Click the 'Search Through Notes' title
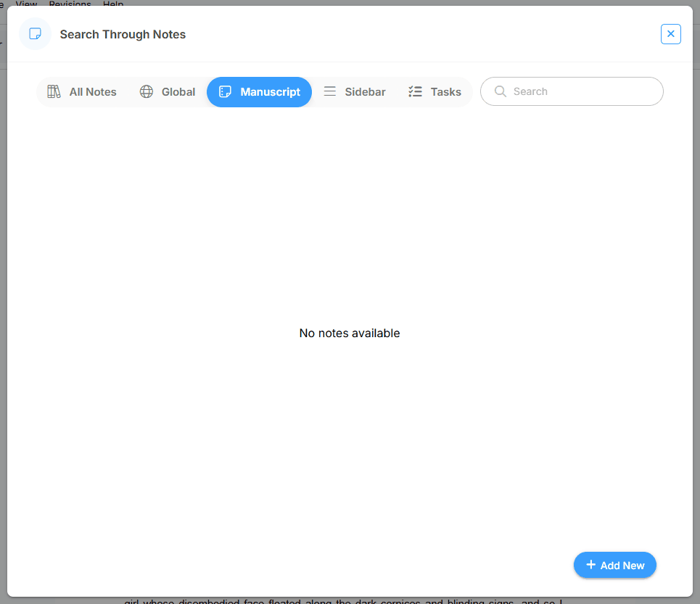Image resolution: width=700 pixels, height=604 pixels. [123, 34]
